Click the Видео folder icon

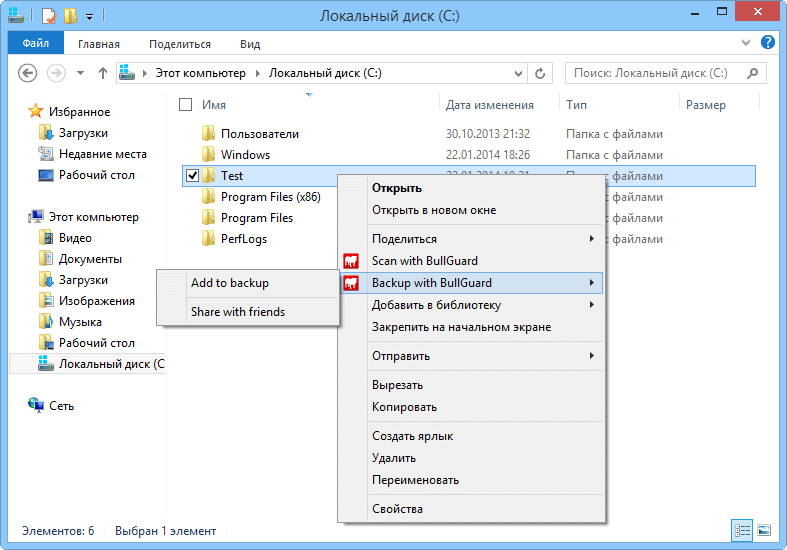(46, 237)
